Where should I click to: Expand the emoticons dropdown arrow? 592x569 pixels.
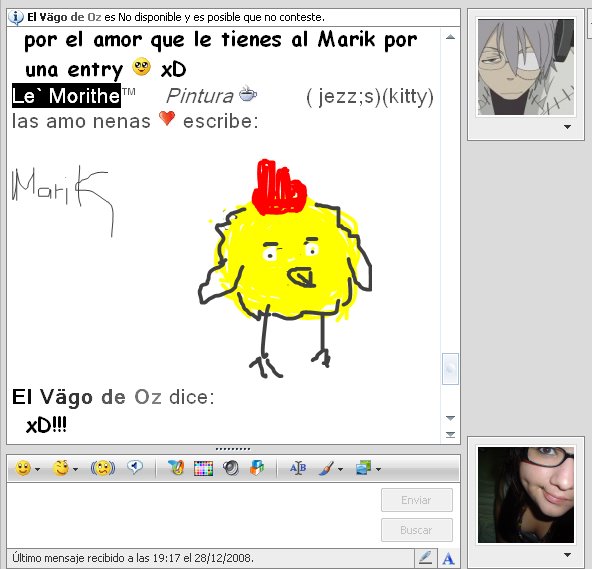[x=38, y=469]
